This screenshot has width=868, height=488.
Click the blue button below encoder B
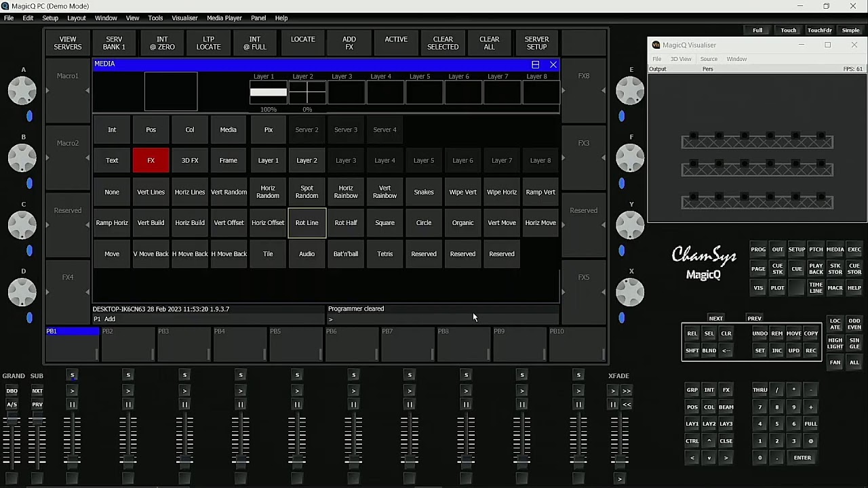(x=29, y=184)
